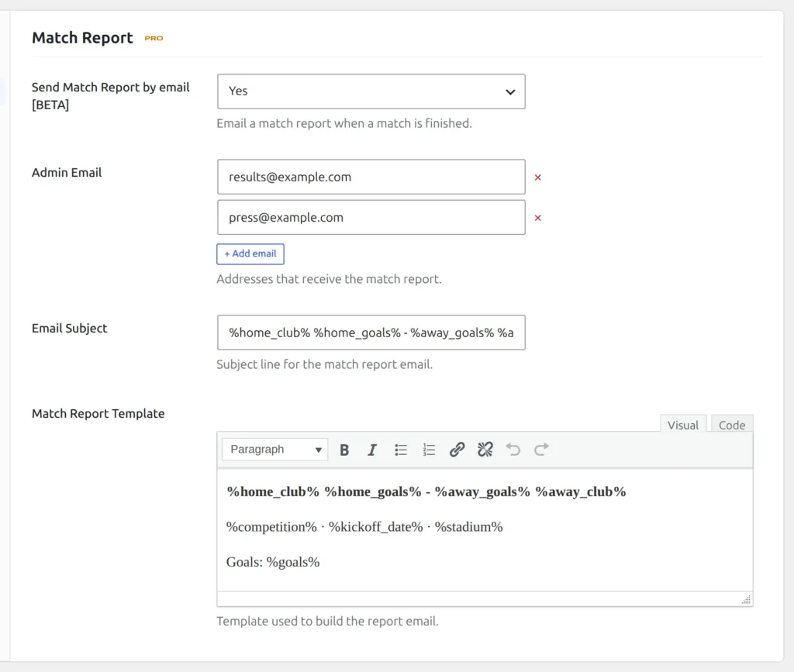Screen dimensions: 794x672
Task: Insert a numbered list
Action: tap(429, 450)
